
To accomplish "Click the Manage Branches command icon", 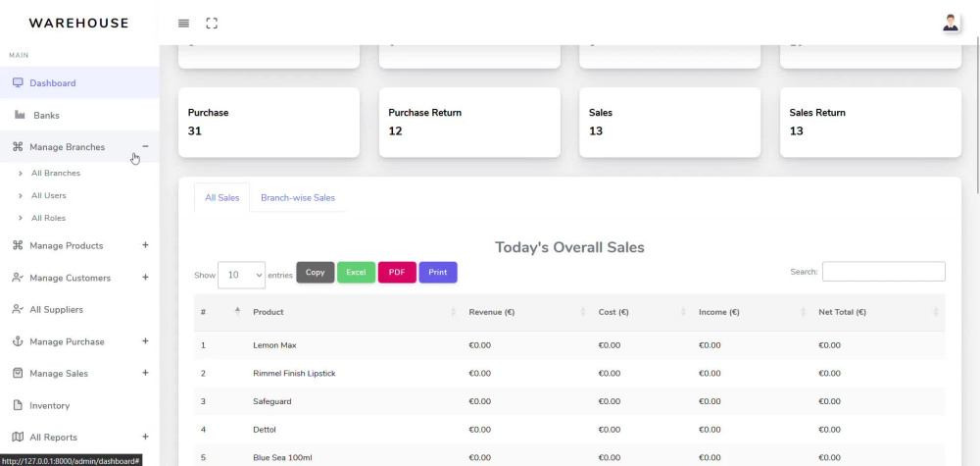I will (x=18, y=147).
